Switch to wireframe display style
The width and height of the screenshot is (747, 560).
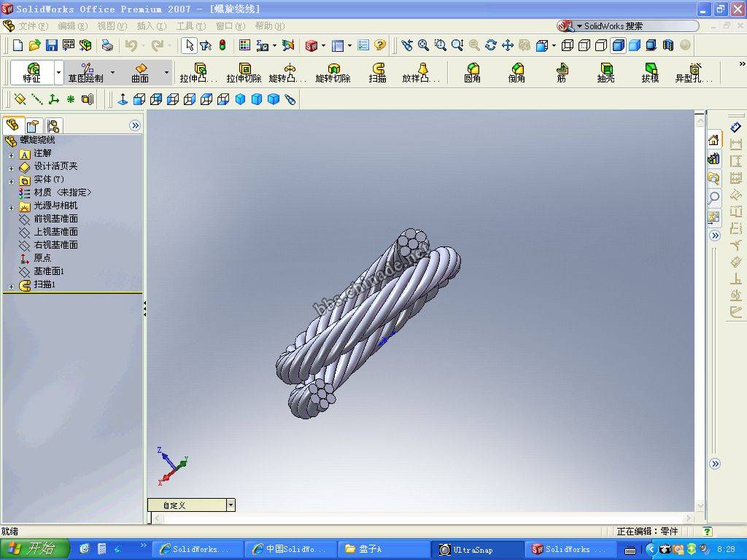[568, 45]
